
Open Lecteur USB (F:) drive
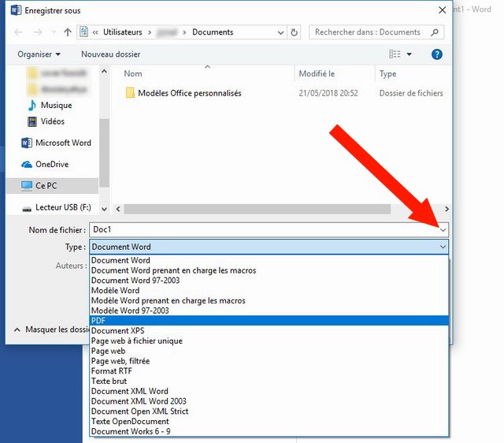tap(63, 207)
